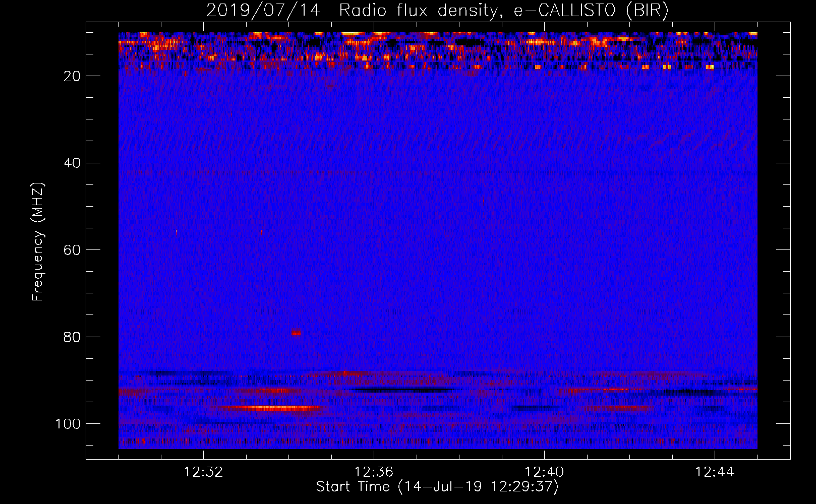The height and width of the screenshot is (504, 816).
Task: Click the 60 MHz frequency tick label
Action: point(72,250)
